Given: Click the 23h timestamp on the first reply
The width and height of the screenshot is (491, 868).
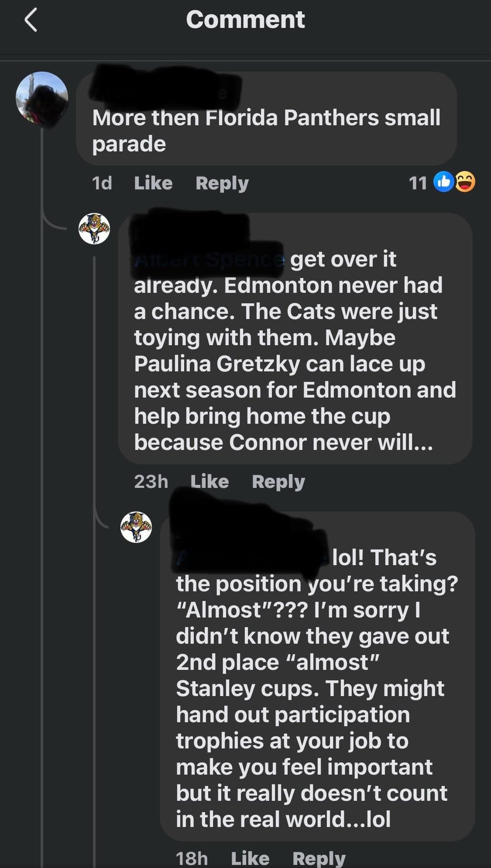Looking at the screenshot, I should click(x=151, y=481).
